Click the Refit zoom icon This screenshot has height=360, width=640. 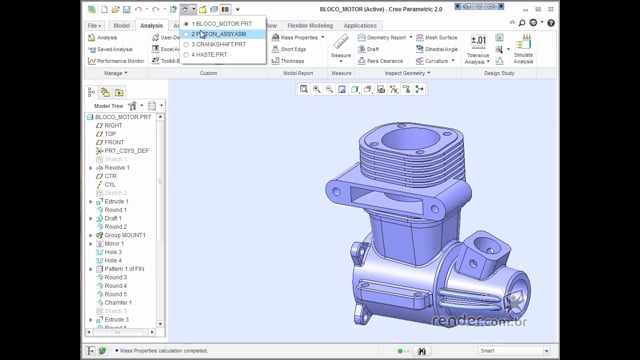(303, 89)
